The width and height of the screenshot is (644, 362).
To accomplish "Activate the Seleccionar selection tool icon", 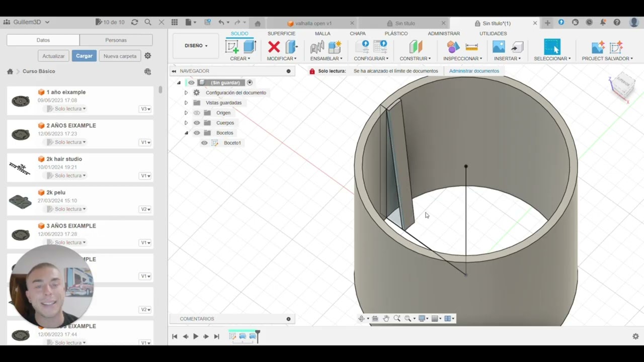I will pos(552,47).
